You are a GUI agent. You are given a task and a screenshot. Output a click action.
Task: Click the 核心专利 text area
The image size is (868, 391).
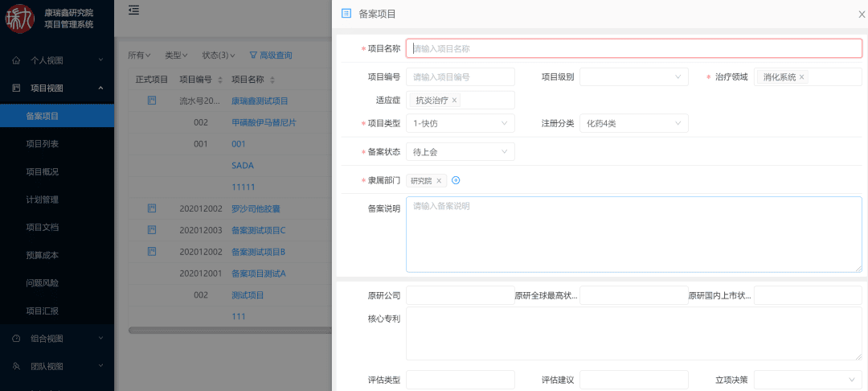(x=634, y=334)
